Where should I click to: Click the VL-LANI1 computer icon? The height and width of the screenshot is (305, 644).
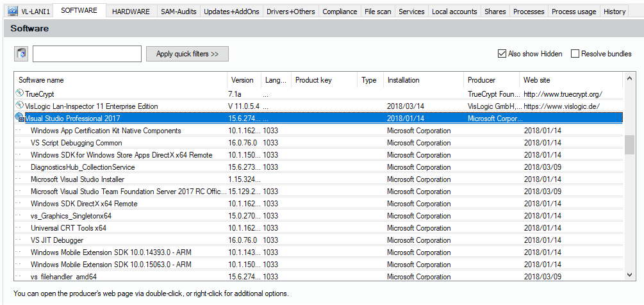click(12, 11)
